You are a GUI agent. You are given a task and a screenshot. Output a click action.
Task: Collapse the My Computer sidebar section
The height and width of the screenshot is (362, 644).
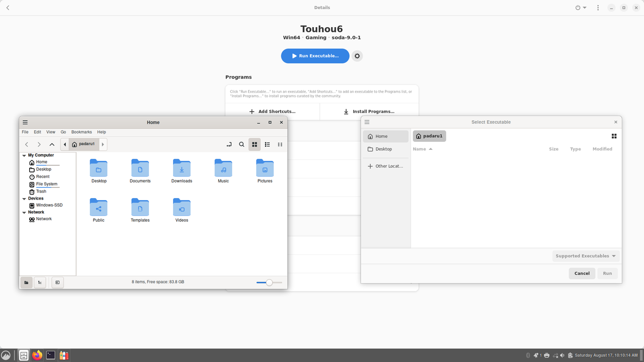pos(24,155)
